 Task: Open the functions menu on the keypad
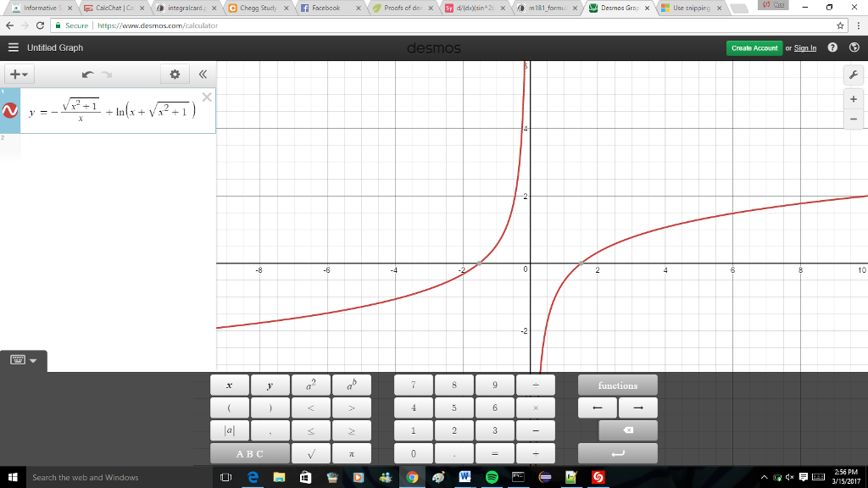click(617, 384)
